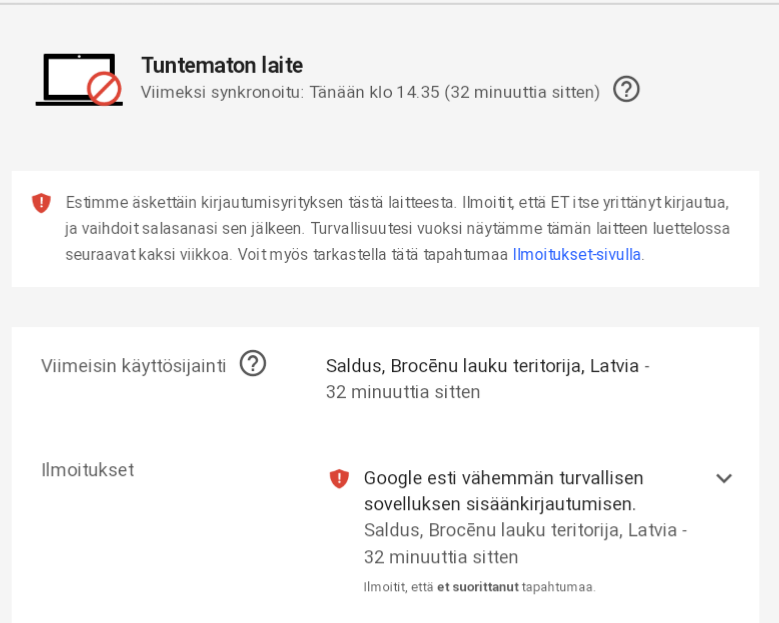Click the seuraavat kaksi viikkoa sentence line

point(355,254)
